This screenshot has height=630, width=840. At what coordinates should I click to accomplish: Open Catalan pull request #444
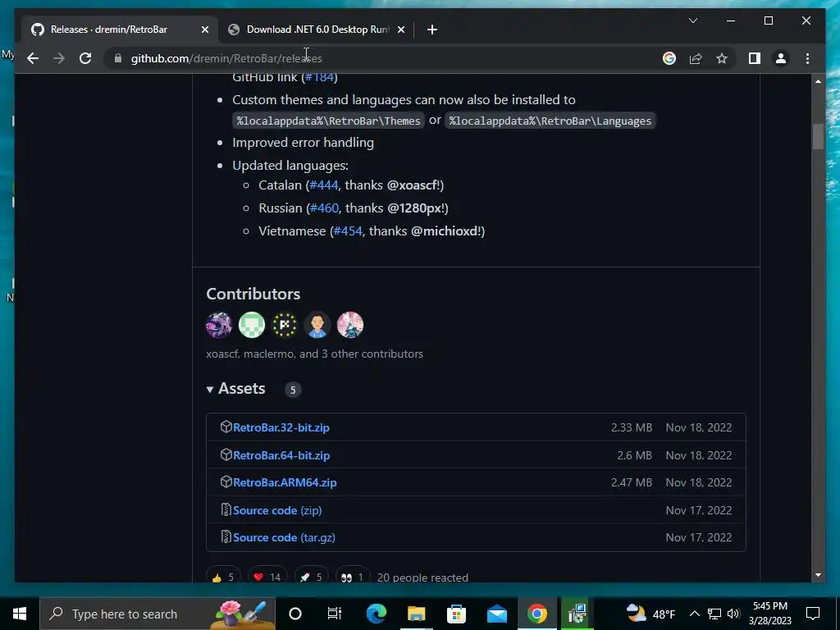pyautogui.click(x=323, y=185)
